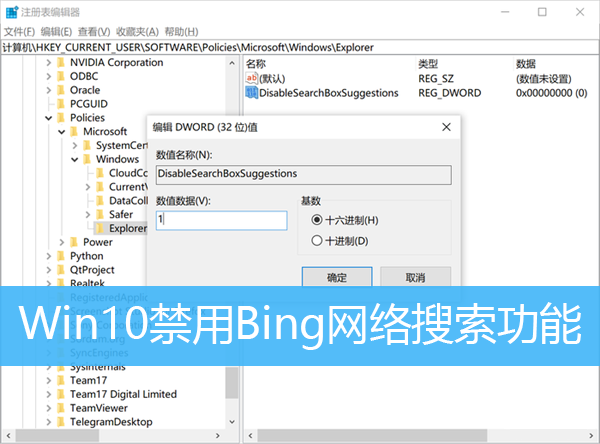Click the DisableSearchBoxSuggestions DWORD value icon
Viewport: 600px width, 444px height.
251,93
